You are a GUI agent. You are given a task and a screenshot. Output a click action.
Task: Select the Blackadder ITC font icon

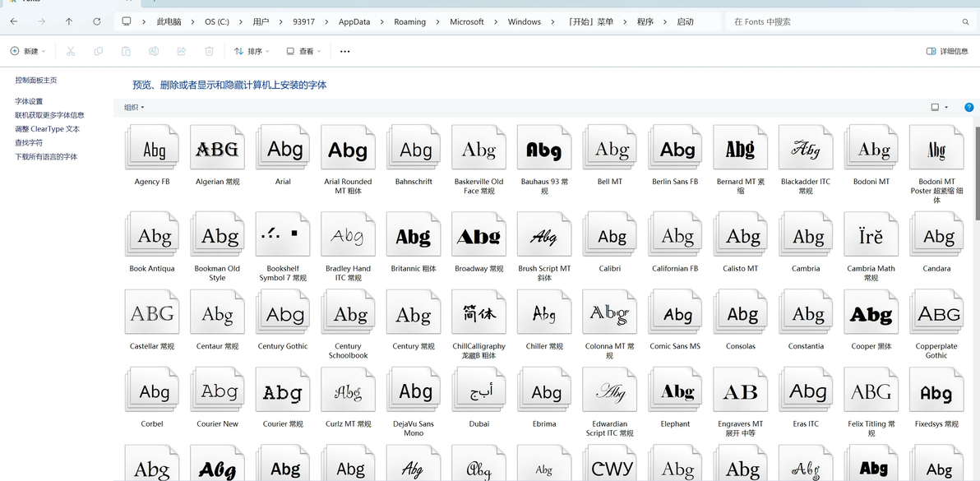[806, 147]
